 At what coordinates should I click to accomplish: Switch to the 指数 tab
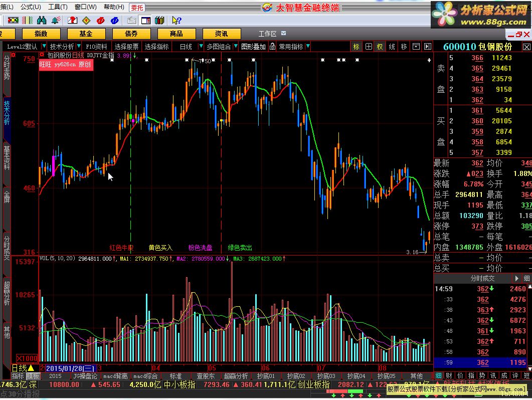41,34
